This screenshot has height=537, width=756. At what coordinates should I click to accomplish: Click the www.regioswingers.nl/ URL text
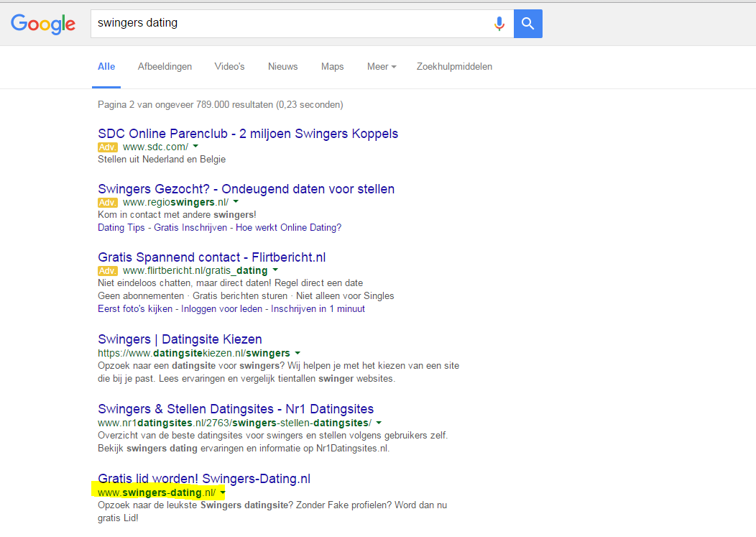click(175, 202)
